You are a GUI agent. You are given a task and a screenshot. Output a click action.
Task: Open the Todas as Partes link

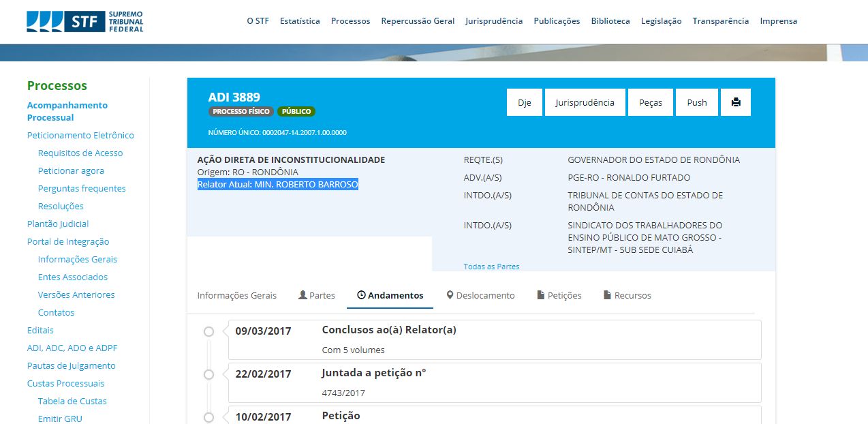tap(491, 267)
